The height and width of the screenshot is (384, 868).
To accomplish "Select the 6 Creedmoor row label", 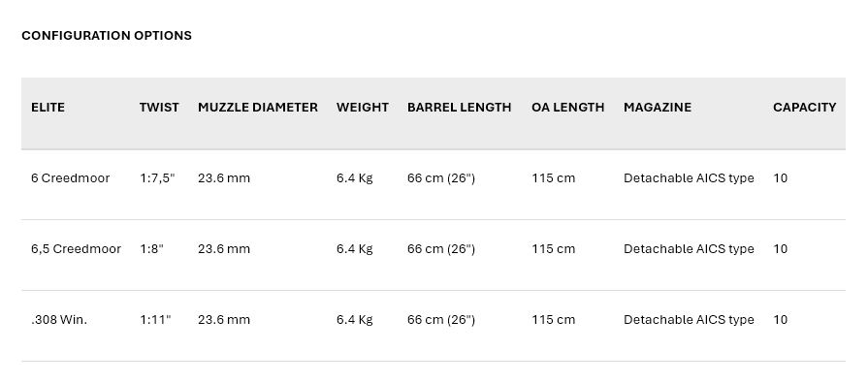I will (x=70, y=178).
